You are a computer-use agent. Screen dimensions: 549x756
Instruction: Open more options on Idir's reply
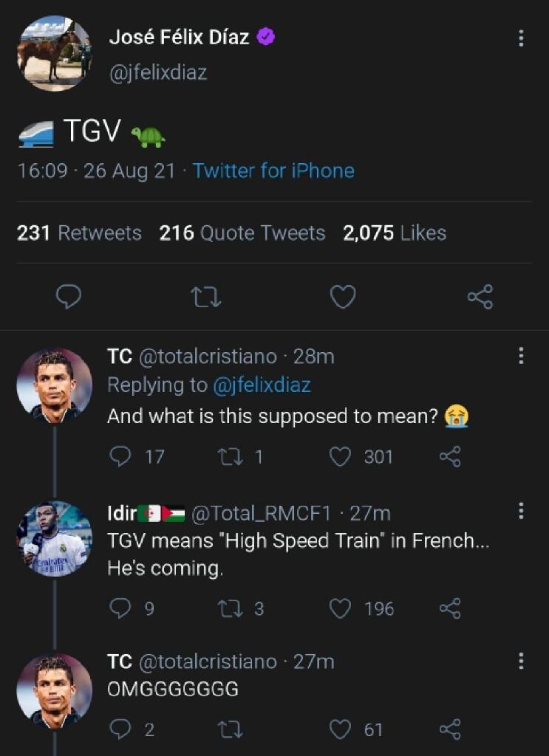pos(521,511)
